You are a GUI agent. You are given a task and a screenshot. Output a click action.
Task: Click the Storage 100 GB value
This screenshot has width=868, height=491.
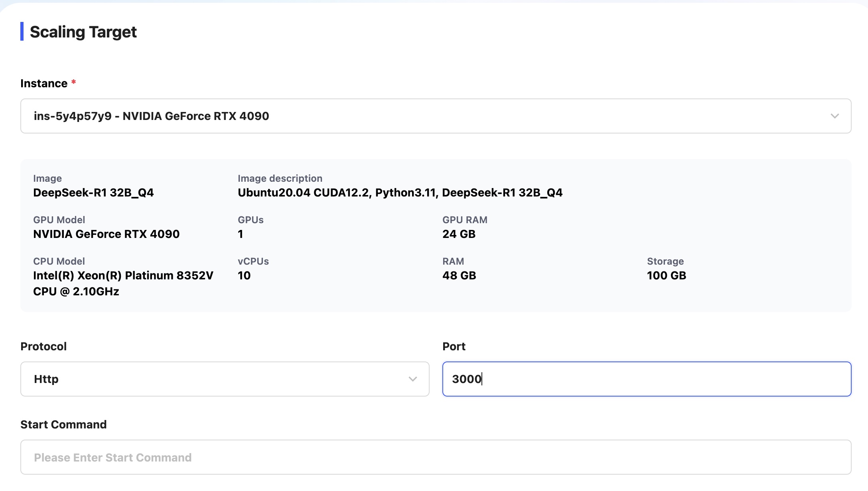(666, 276)
